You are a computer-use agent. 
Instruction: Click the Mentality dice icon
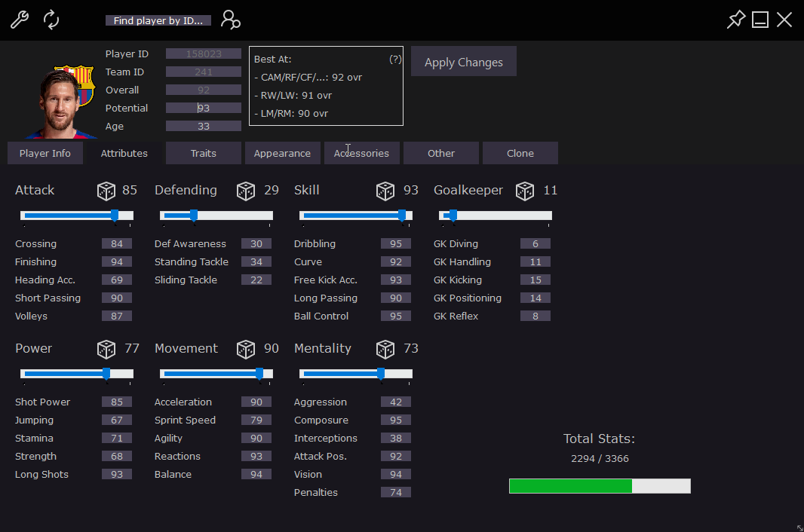pos(385,349)
